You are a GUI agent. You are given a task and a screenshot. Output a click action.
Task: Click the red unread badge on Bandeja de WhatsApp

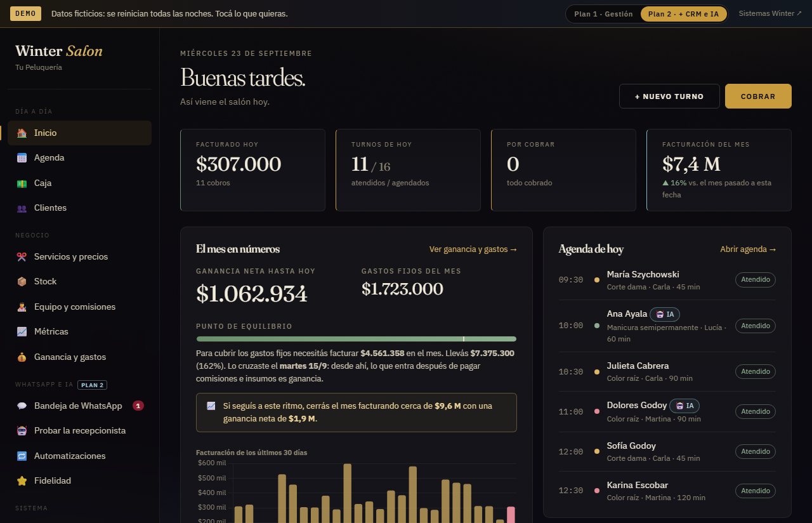pos(138,406)
